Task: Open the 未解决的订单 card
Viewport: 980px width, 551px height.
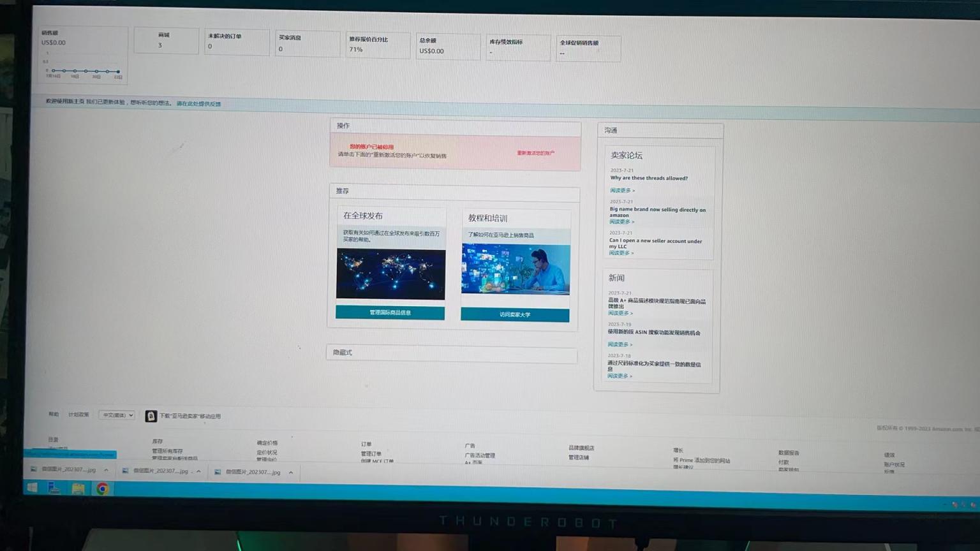Action: pos(237,41)
